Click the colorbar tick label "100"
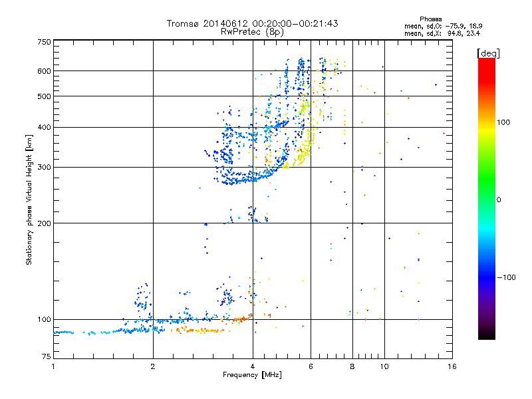 [x=503, y=122]
